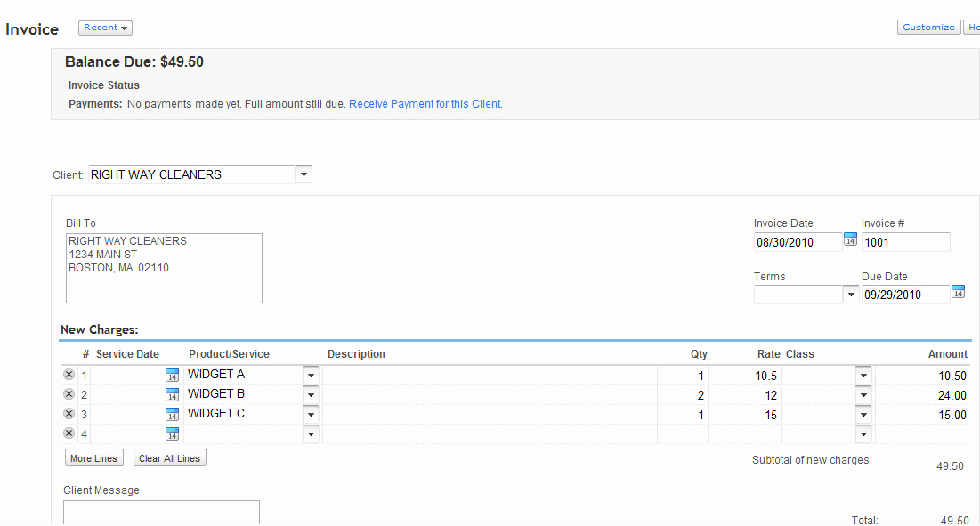Click the Balance Due: $49.50 heading

coord(134,61)
